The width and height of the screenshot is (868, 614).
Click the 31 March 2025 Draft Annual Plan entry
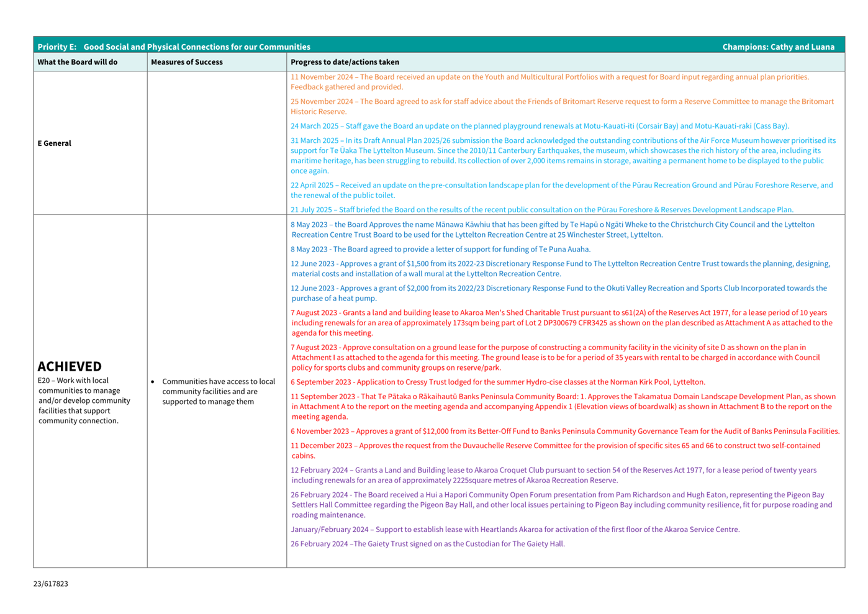[x=562, y=155]
